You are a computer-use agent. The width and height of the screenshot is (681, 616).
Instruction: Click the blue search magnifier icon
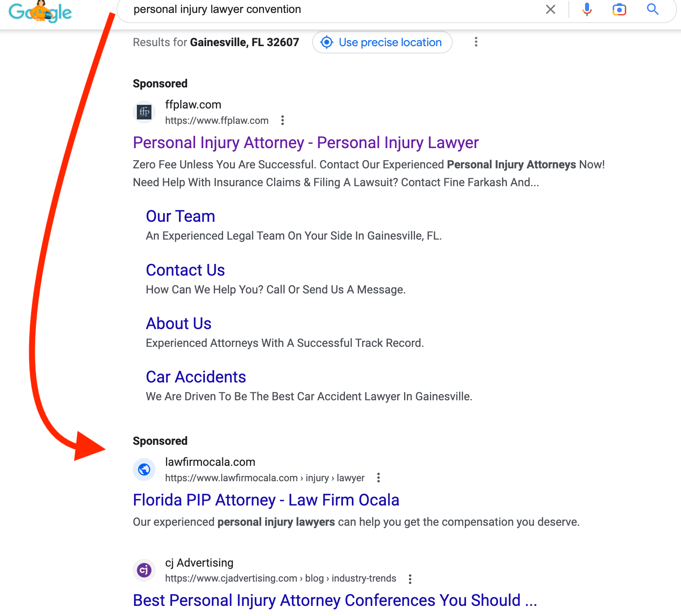652,9
